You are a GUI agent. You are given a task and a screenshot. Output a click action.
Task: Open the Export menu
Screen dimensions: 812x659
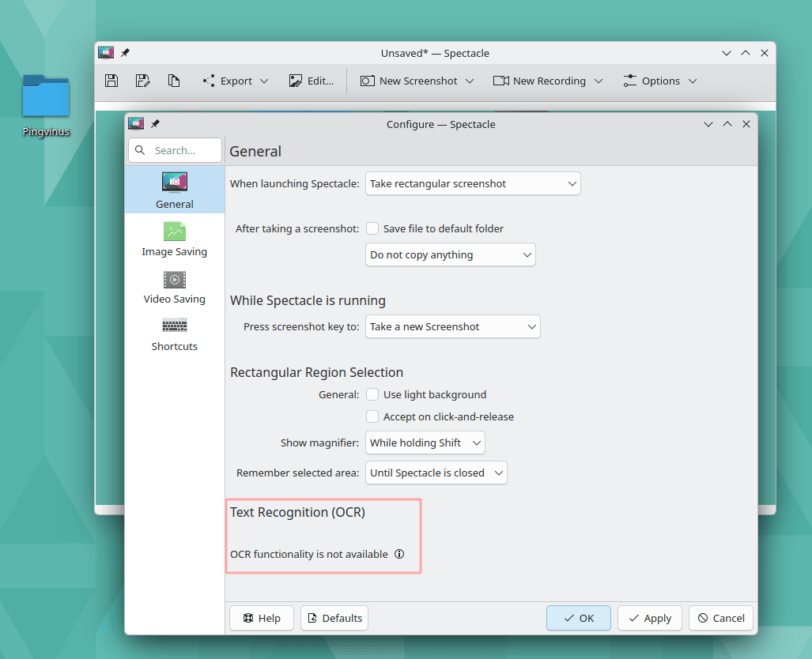click(236, 81)
